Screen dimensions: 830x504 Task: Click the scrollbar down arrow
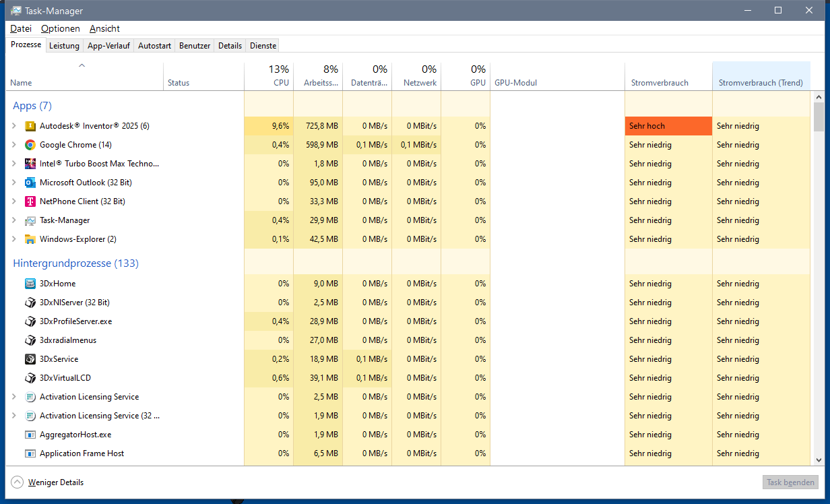click(x=819, y=460)
